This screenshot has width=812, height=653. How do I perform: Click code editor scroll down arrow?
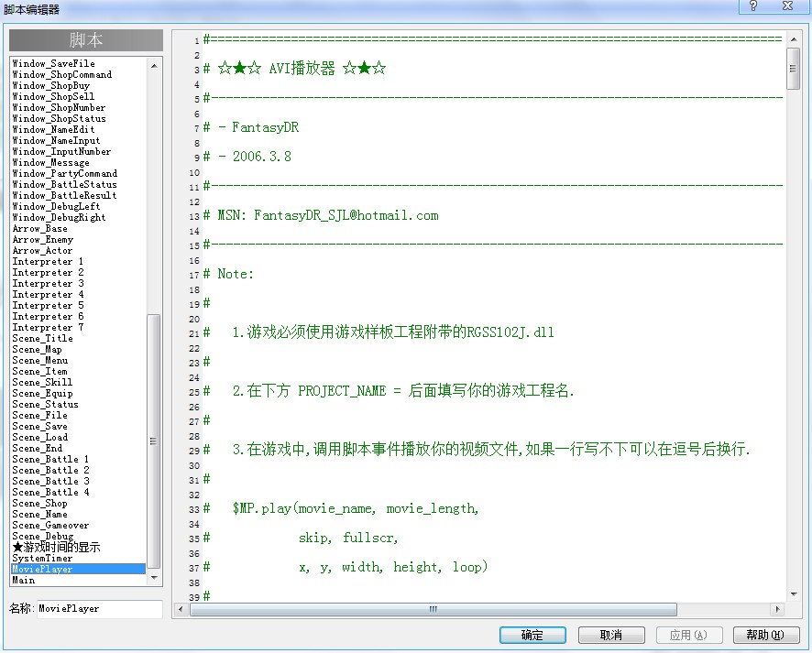coord(793,594)
